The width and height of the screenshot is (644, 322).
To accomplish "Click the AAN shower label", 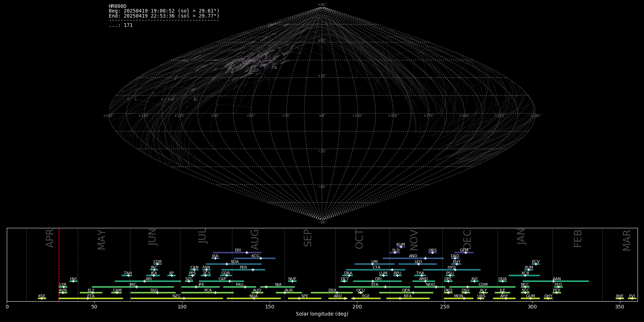I will (557, 279).
